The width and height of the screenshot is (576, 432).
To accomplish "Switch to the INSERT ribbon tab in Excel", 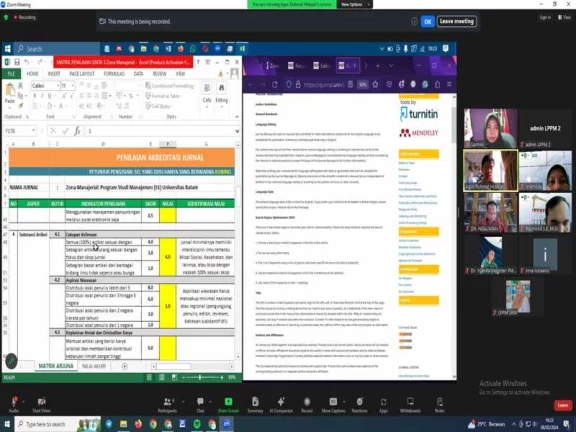I will pyautogui.click(x=54, y=74).
